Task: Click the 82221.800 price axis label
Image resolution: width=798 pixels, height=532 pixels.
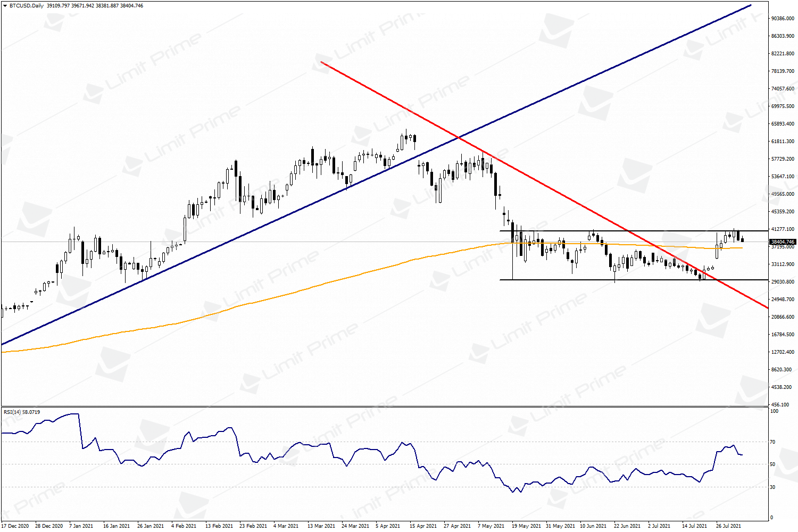Action: point(783,54)
